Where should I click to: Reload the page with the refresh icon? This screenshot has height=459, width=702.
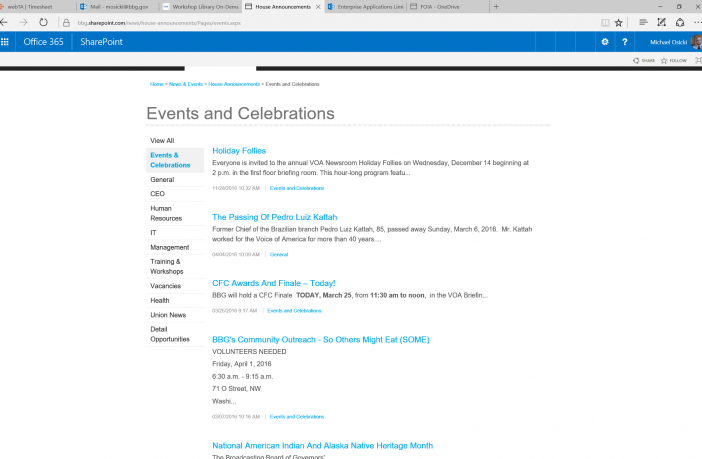pyautogui.click(x=43, y=22)
